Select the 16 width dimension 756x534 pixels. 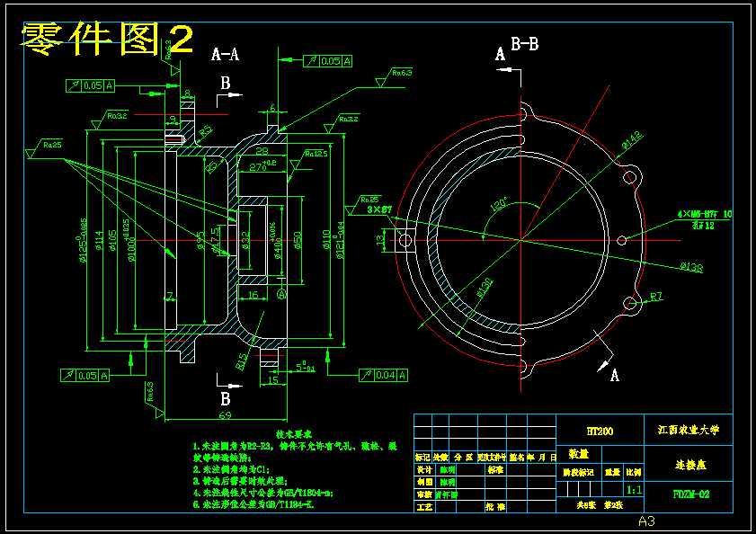click(x=253, y=295)
